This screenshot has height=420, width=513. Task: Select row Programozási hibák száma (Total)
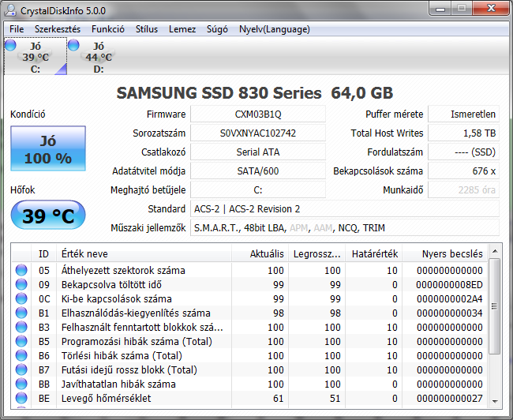(x=249, y=341)
